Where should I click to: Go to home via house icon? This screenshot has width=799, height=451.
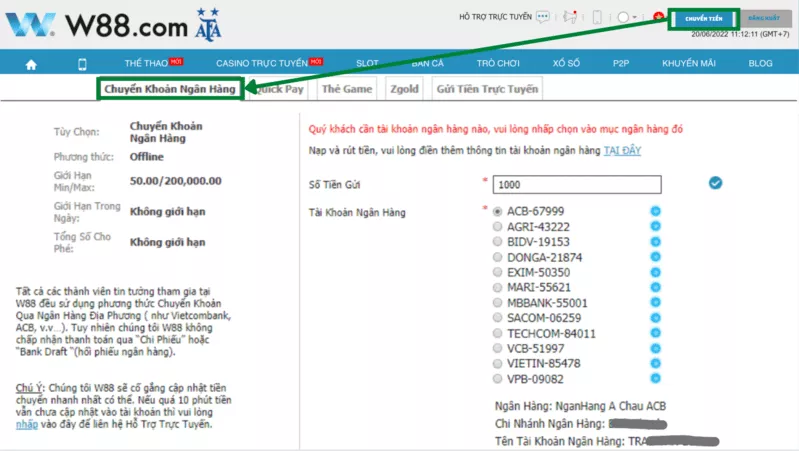tap(31, 64)
